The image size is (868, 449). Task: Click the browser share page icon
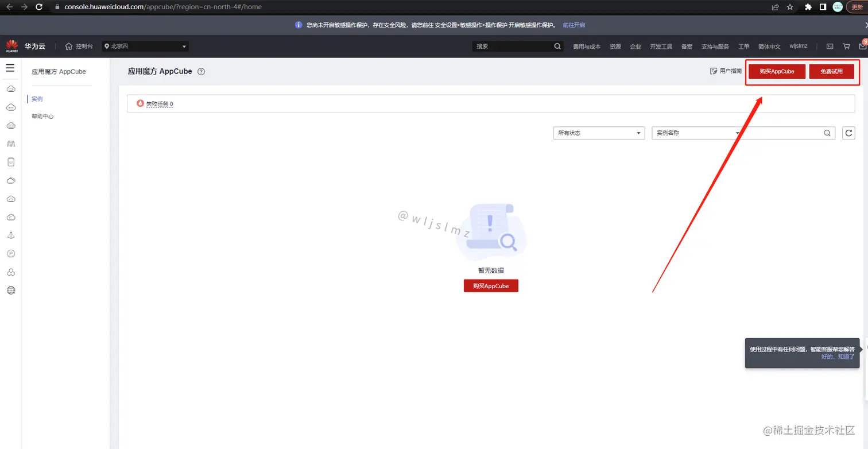pyautogui.click(x=776, y=7)
